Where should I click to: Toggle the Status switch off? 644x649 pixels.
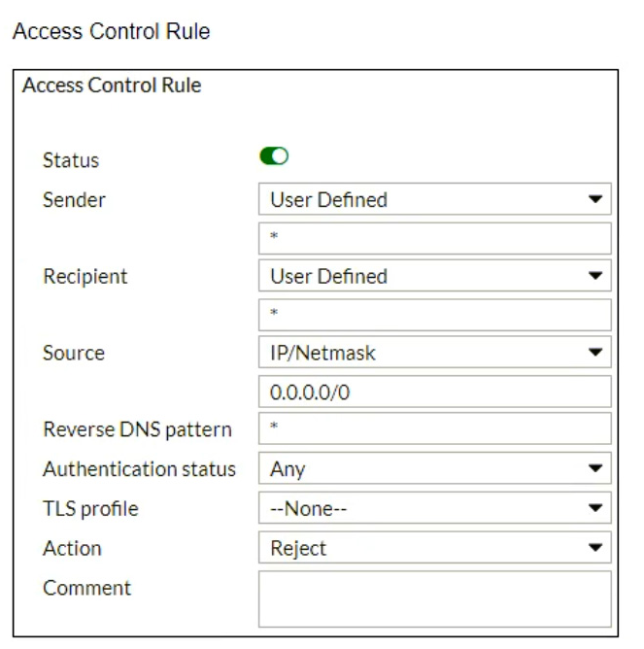(274, 157)
